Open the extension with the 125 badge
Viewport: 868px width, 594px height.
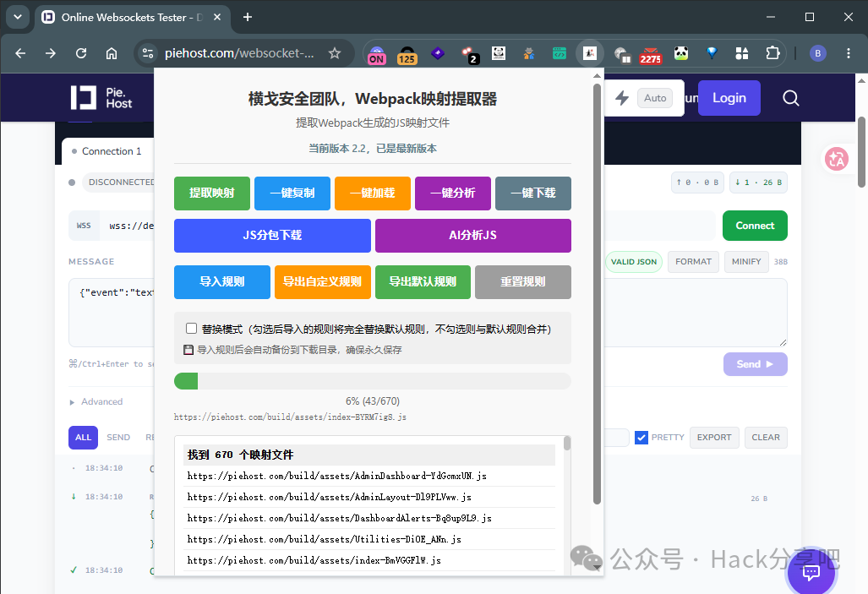[407, 55]
